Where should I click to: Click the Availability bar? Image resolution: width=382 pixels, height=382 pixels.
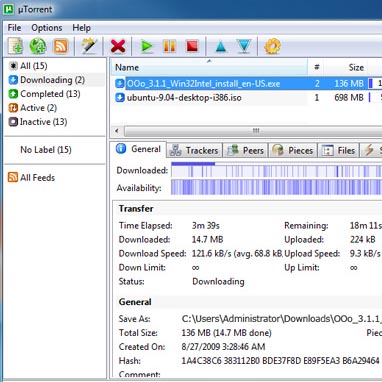click(x=276, y=187)
